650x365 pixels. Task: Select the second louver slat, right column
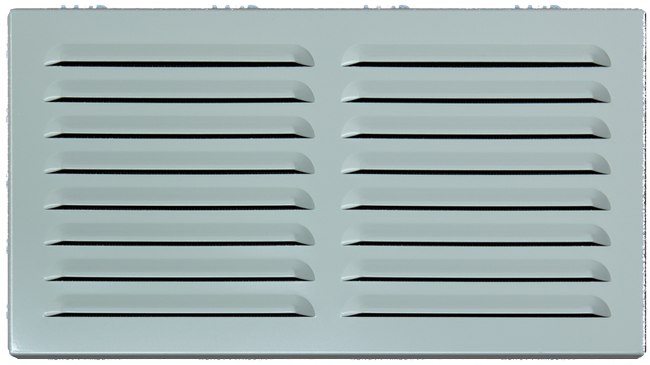(x=476, y=91)
